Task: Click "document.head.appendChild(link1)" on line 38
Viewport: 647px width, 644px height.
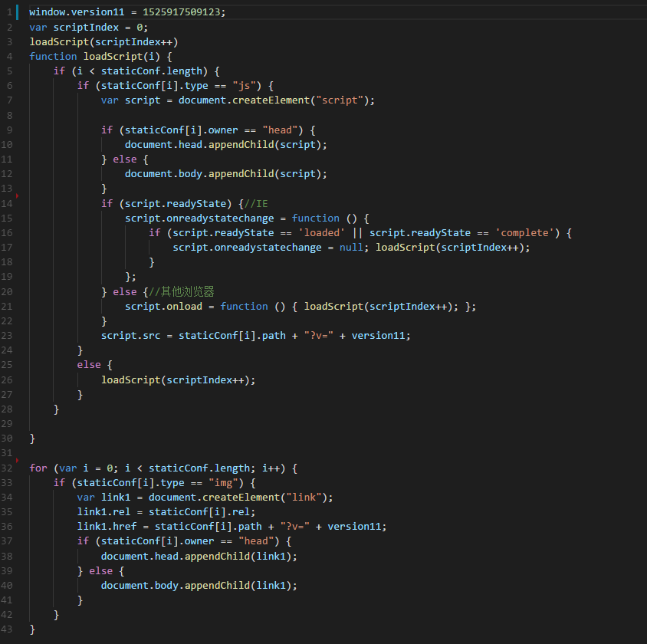Action: point(196,557)
